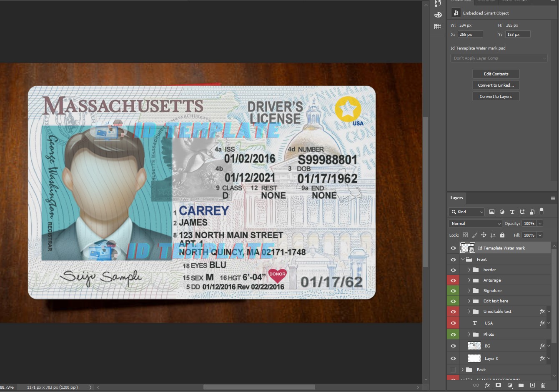Click the T type icon on USA layer
This screenshot has height=392, width=559.
tap(474, 323)
